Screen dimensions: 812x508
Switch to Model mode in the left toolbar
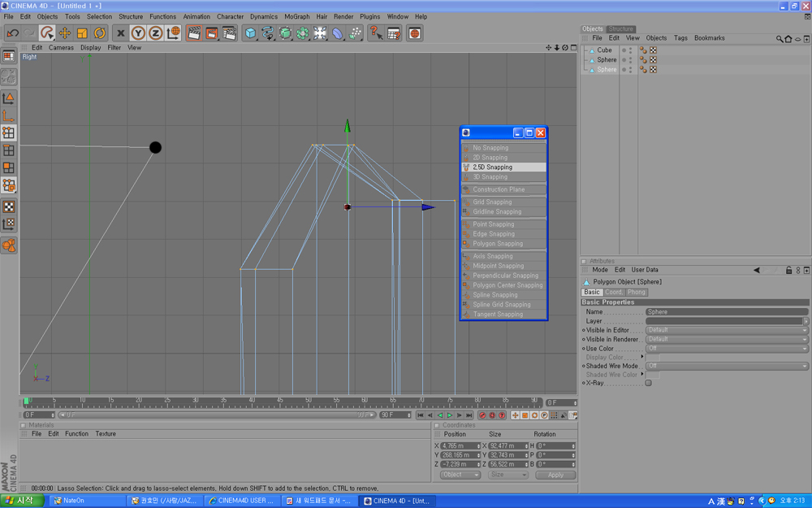point(9,98)
